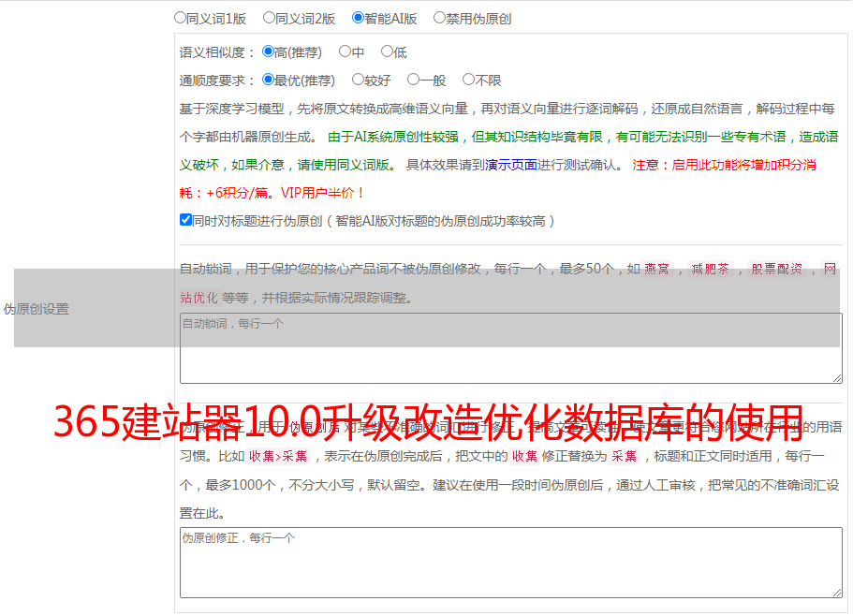Set 语义相似度 to 中
The width and height of the screenshot is (853, 616).
click(345, 51)
